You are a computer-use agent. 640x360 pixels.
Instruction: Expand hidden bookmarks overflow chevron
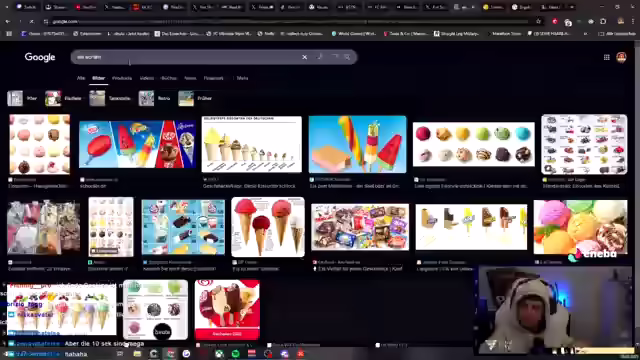point(585,34)
